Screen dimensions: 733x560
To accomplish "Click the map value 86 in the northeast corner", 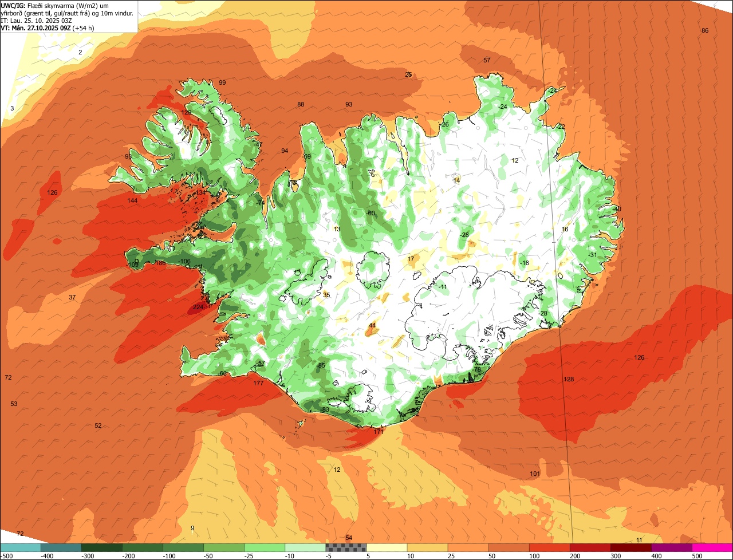I will (x=705, y=31).
